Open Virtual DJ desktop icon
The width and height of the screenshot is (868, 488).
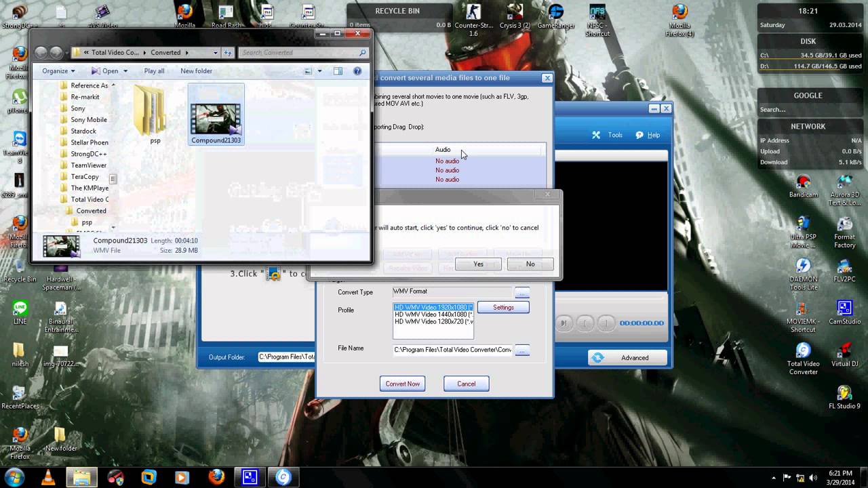[844, 355]
